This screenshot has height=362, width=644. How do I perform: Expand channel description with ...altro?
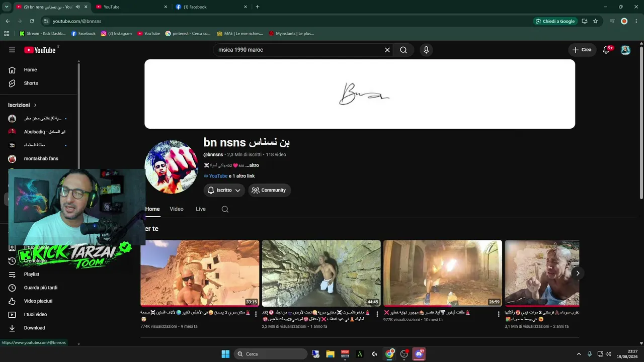point(252,165)
